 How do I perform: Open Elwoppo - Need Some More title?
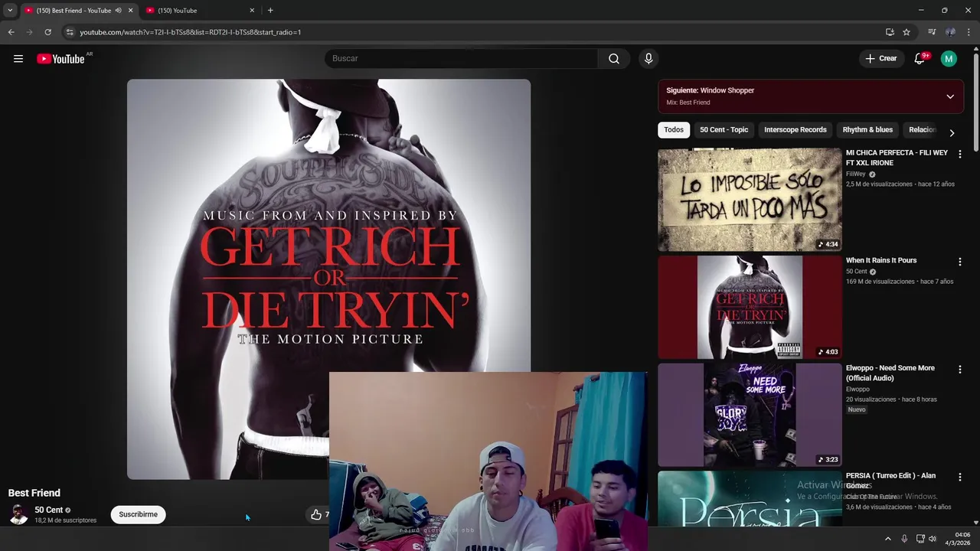(x=890, y=373)
